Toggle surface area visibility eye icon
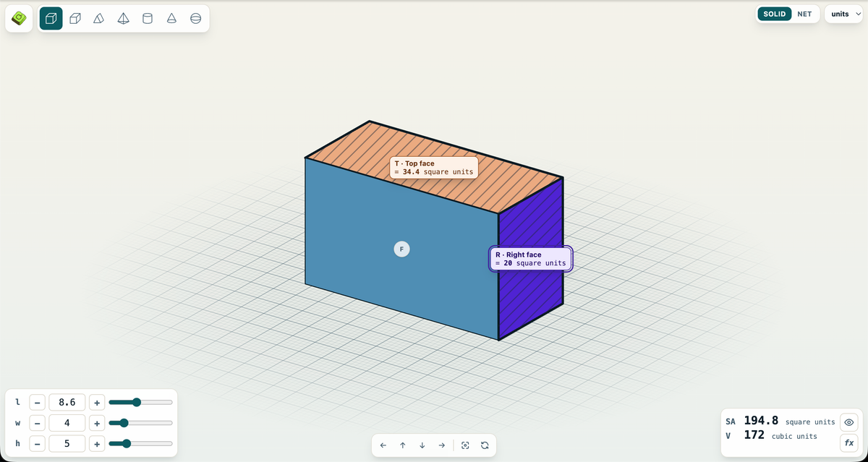The width and height of the screenshot is (868, 462). click(x=849, y=422)
